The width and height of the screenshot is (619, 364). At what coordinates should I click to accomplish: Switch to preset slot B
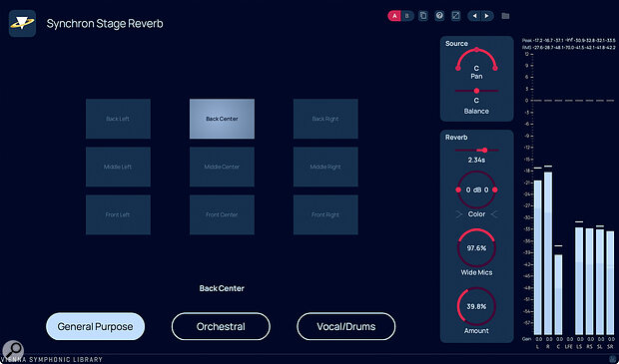407,16
